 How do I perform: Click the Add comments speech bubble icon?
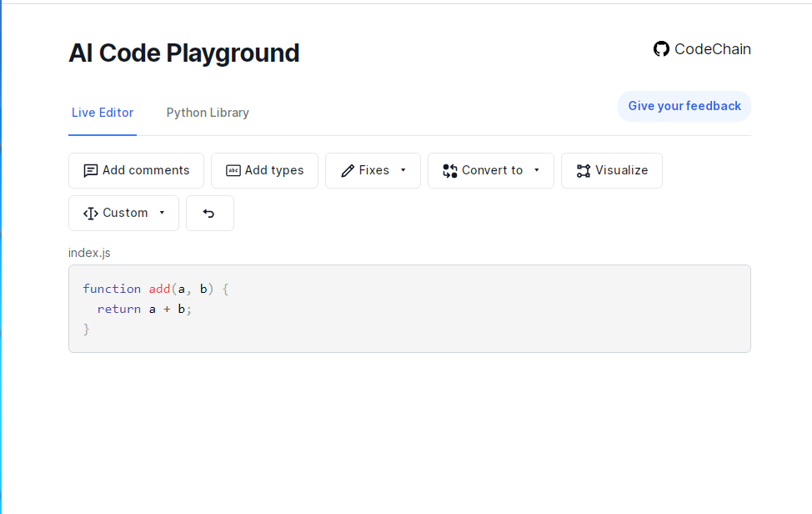pos(91,170)
